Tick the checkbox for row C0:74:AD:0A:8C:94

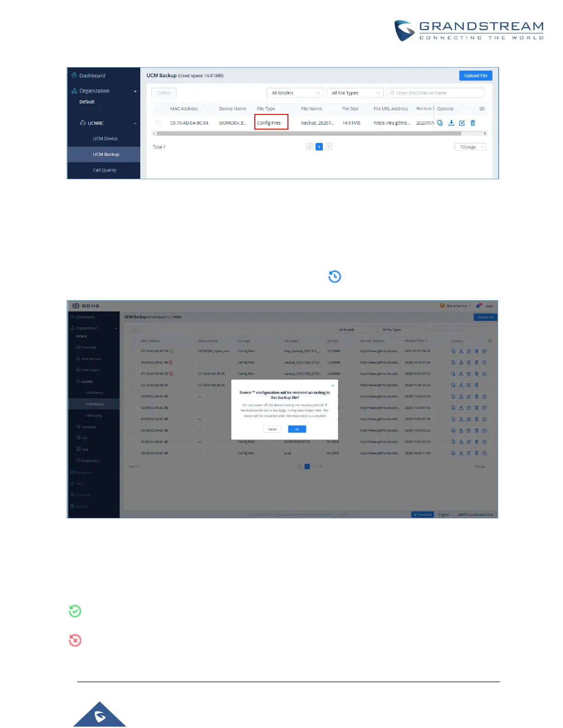click(158, 123)
